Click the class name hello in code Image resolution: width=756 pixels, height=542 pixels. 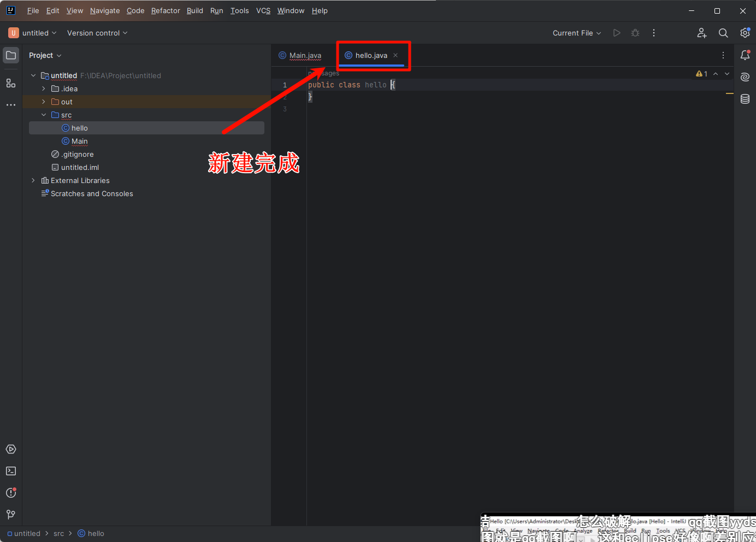[375, 85]
